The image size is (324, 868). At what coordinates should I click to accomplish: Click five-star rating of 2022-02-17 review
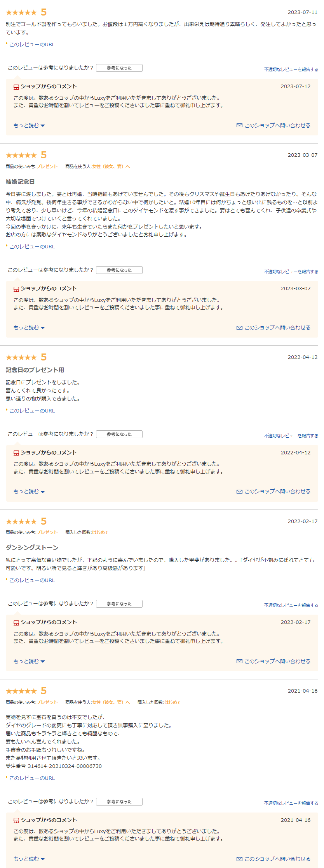coord(21,521)
